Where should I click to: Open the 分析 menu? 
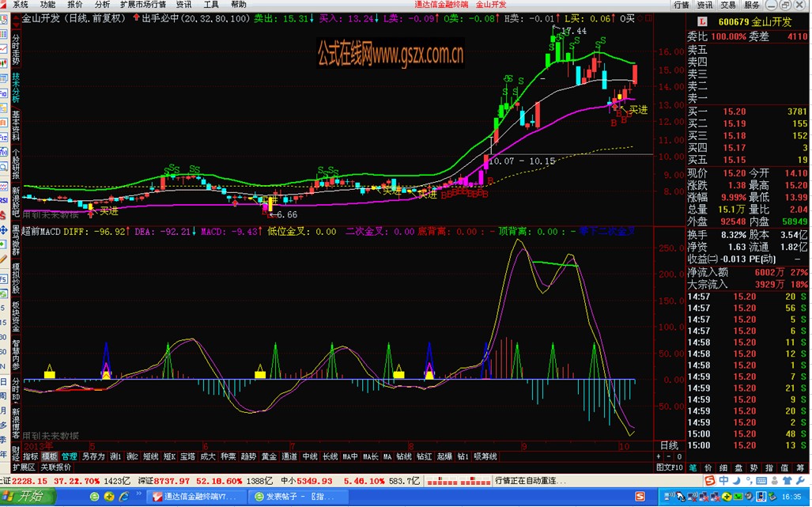coord(102,5)
